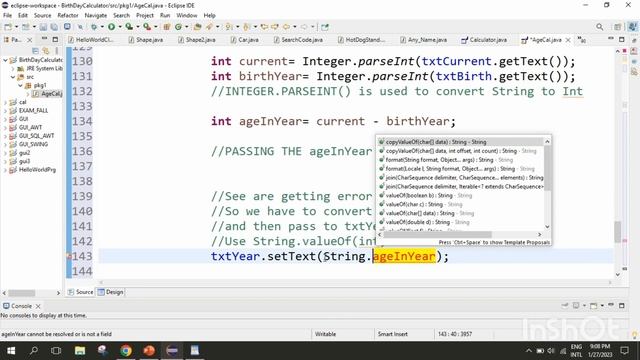
Task: Click the highlighted ageInYear text on line 143
Action: pos(404,257)
